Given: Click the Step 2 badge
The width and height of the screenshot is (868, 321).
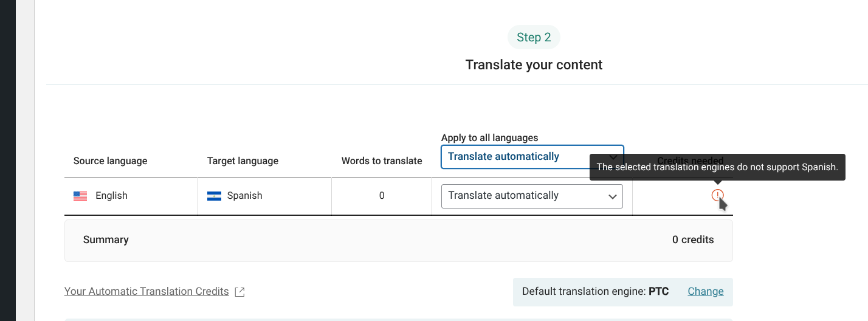Looking at the screenshot, I should click(534, 38).
